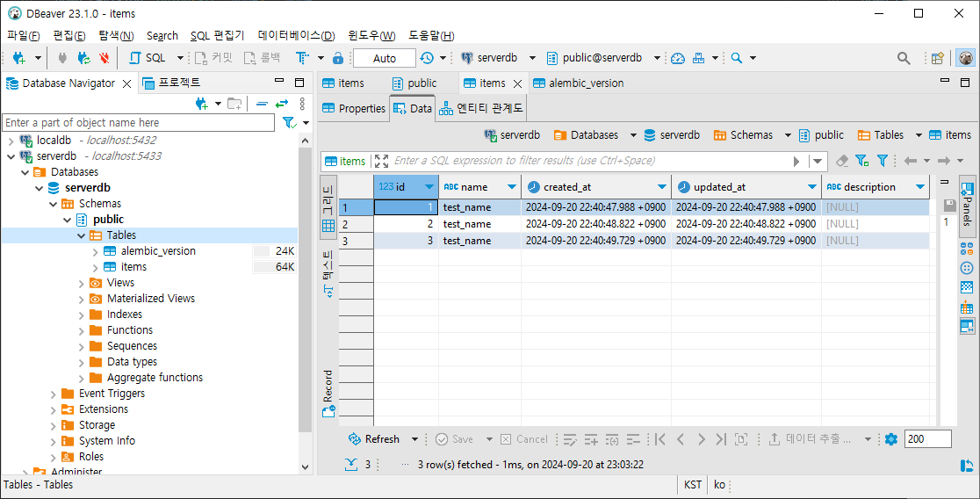The height and width of the screenshot is (499, 980).
Task: Click the New Database Connection plug icon
Action: coord(19,58)
